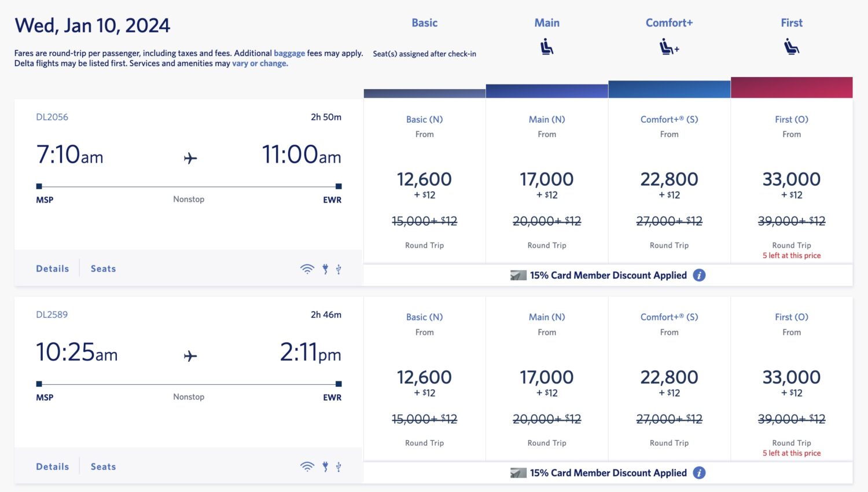Click the First class seat icon header
Image resolution: width=868 pixels, height=492 pixels.
[791, 46]
